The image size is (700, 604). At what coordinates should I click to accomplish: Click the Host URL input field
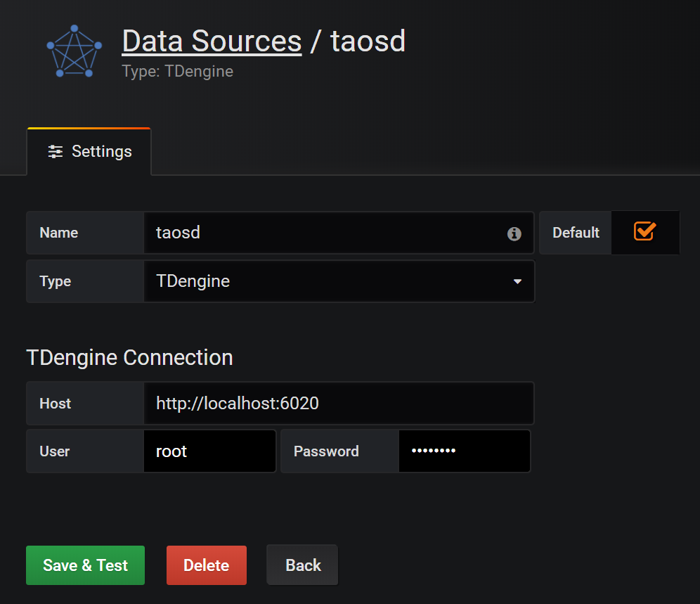coord(339,404)
